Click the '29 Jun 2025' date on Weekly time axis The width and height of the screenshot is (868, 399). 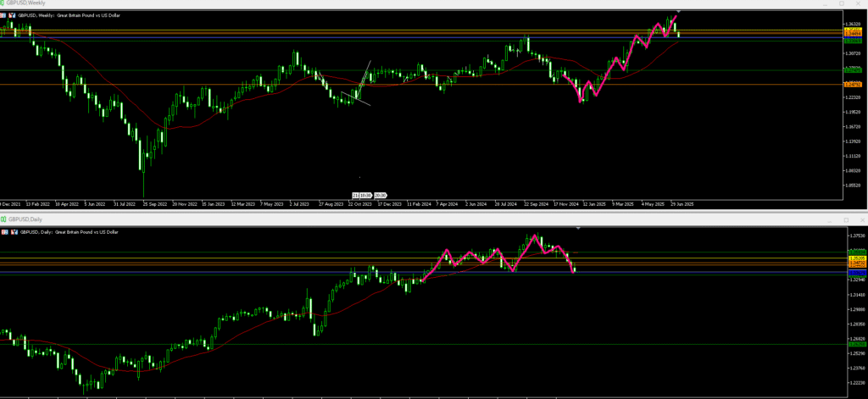683,204
